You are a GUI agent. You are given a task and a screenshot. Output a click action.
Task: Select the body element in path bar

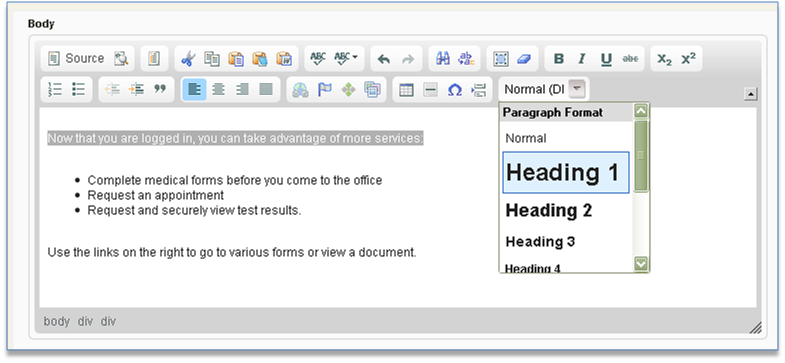[x=57, y=321]
